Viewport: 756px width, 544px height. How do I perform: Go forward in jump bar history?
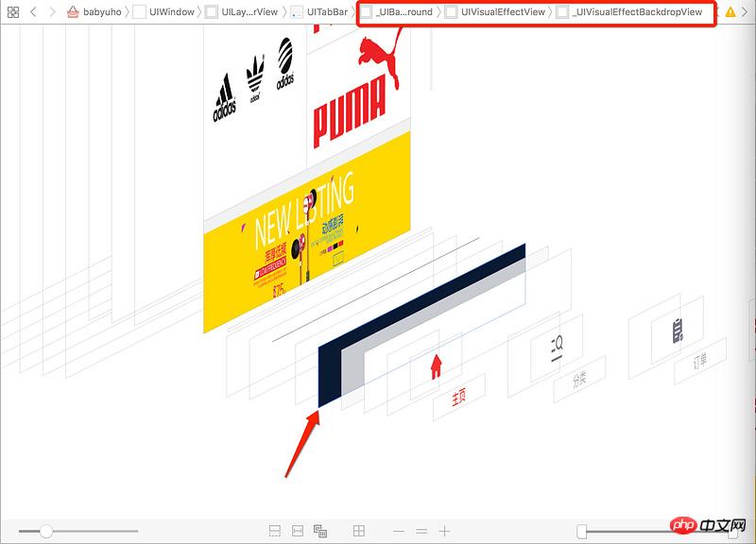pyautogui.click(x=52, y=12)
